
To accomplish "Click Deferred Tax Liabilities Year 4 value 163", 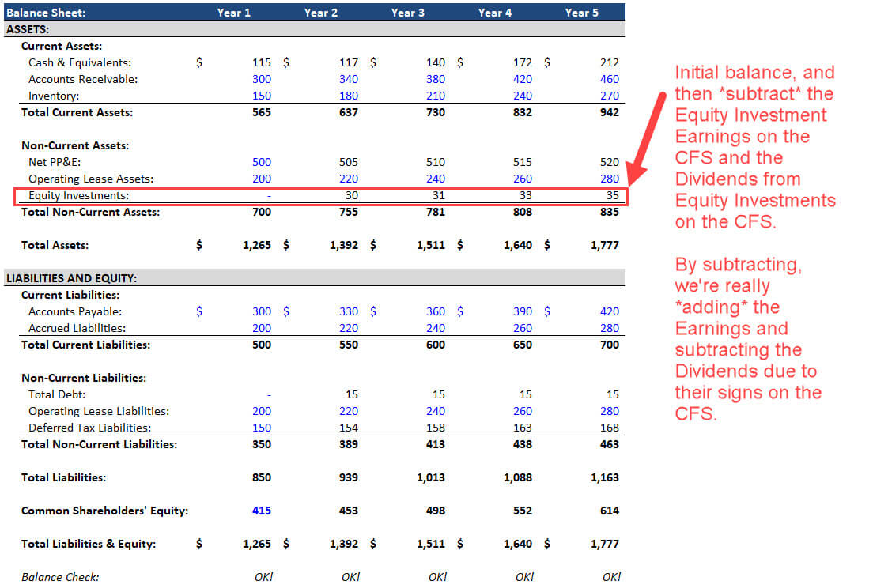I will (x=522, y=428).
